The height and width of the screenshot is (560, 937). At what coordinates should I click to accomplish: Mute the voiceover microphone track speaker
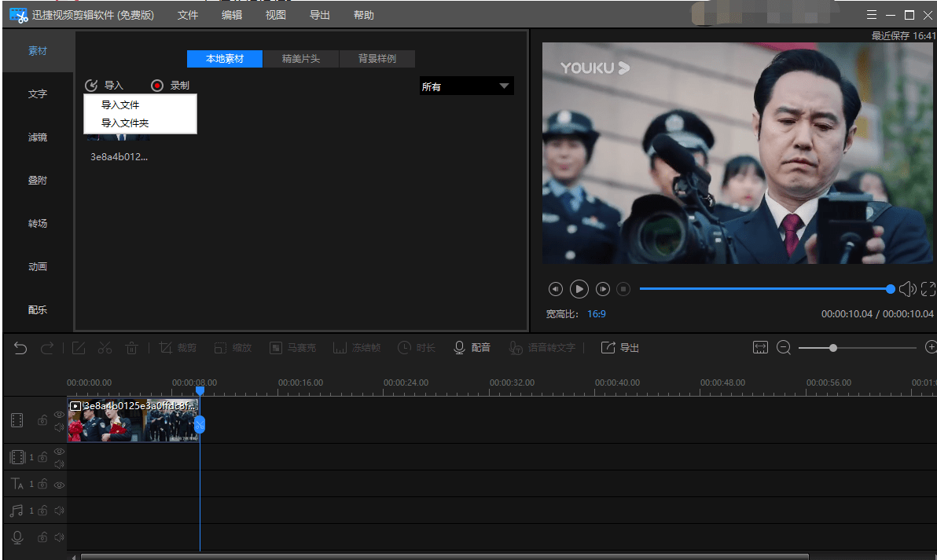59,537
